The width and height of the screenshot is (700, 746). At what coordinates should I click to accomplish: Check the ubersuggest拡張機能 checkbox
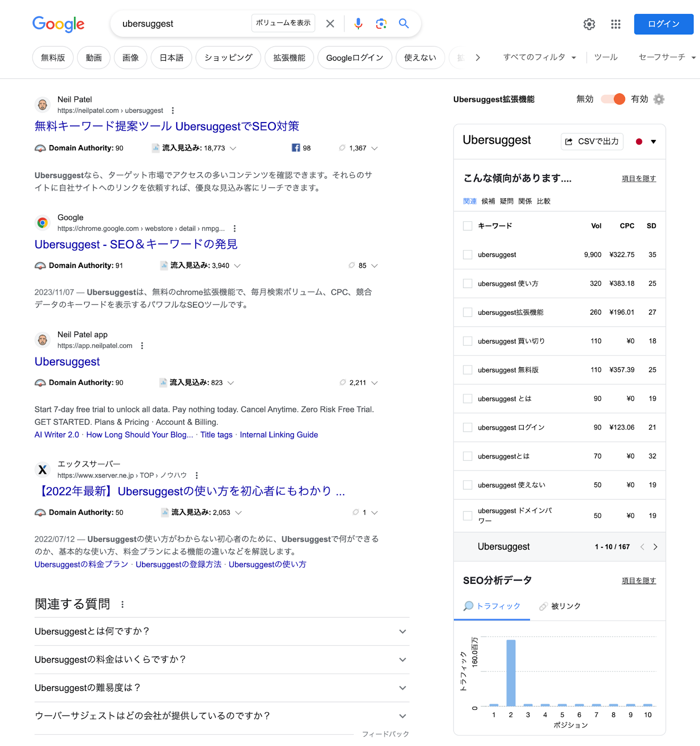(x=467, y=312)
